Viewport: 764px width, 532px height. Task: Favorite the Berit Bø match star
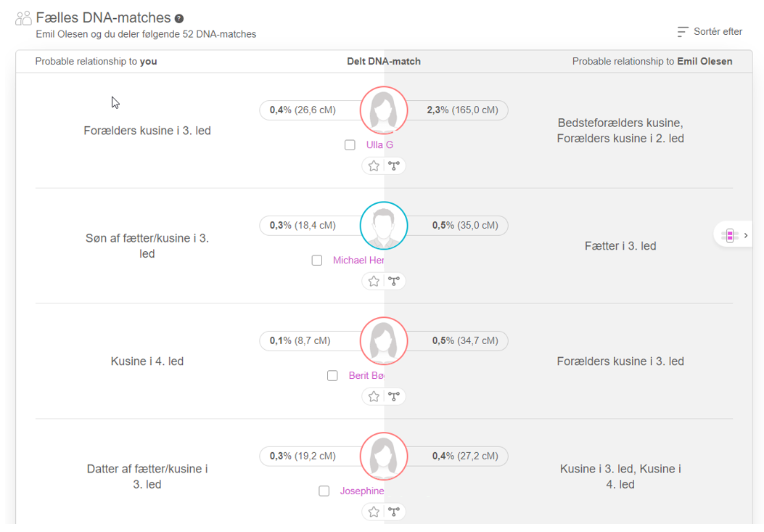[x=374, y=396]
